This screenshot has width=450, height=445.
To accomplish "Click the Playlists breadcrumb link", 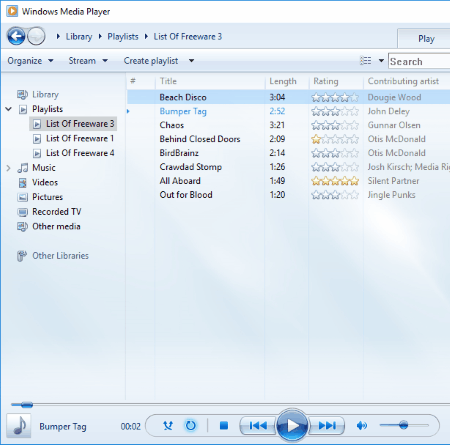I will tap(123, 36).
